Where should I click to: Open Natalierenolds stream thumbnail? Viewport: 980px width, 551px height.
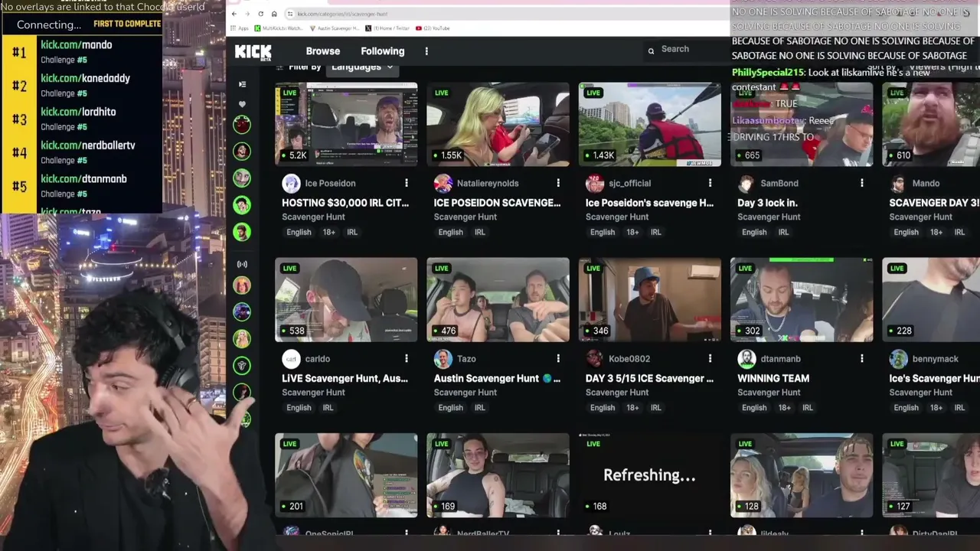(498, 124)
